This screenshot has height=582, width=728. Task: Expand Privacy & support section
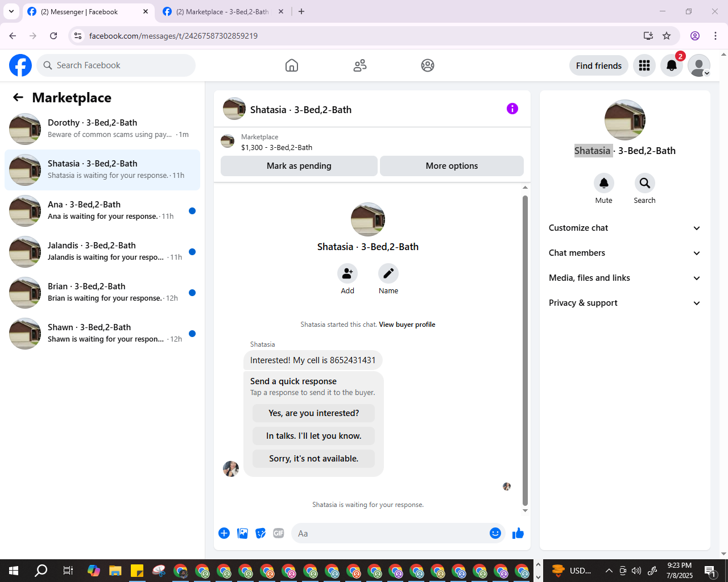tap(624, 303)
